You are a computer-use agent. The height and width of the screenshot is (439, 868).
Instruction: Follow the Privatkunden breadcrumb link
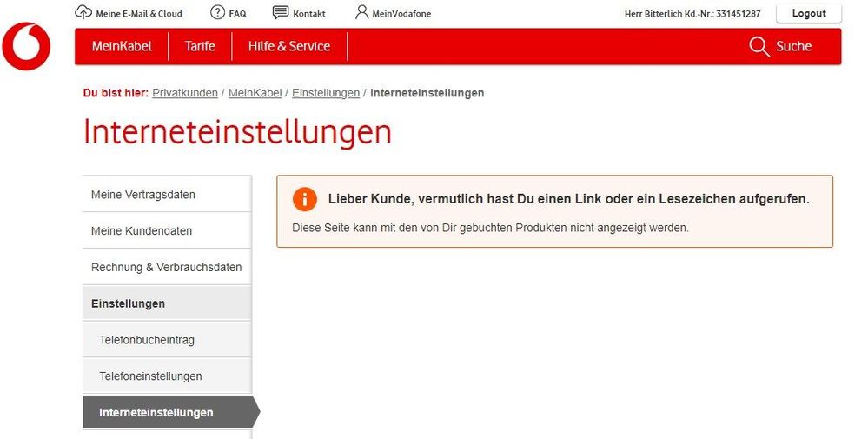[x=185, y=93]
